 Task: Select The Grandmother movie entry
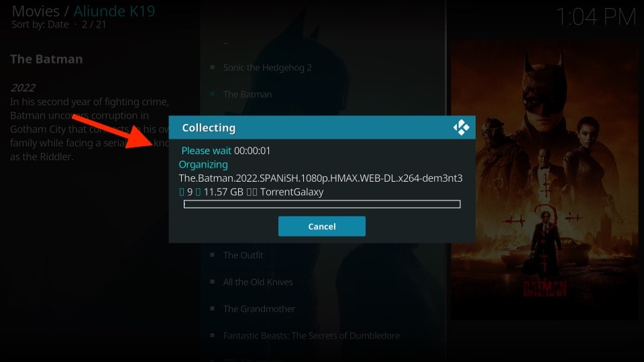coord(259,308)
